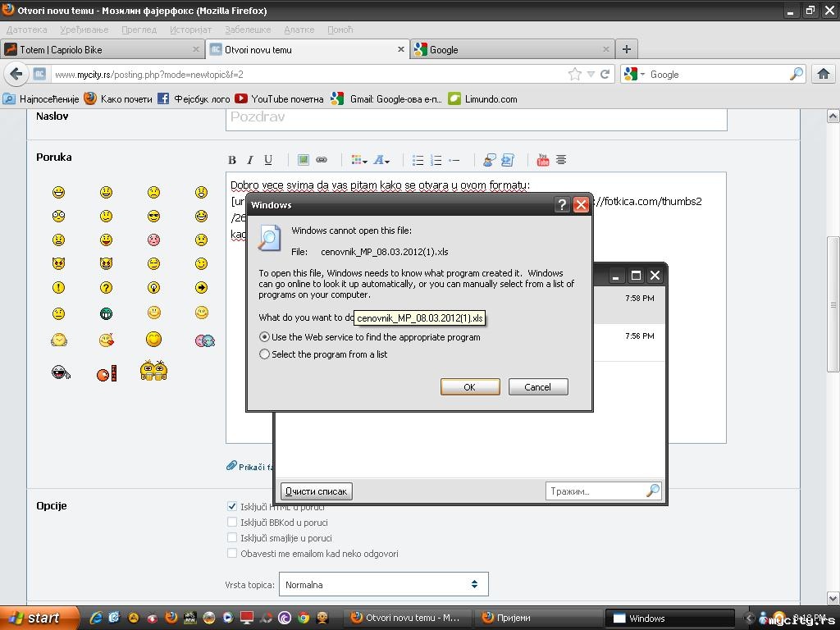Reload the current page

[x=605, y=74]
